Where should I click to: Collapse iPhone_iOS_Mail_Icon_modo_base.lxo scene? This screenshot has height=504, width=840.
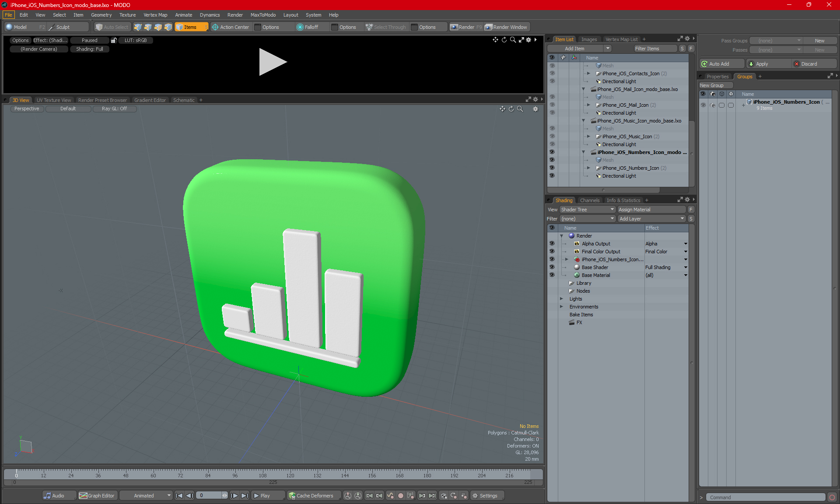point(583,89)
